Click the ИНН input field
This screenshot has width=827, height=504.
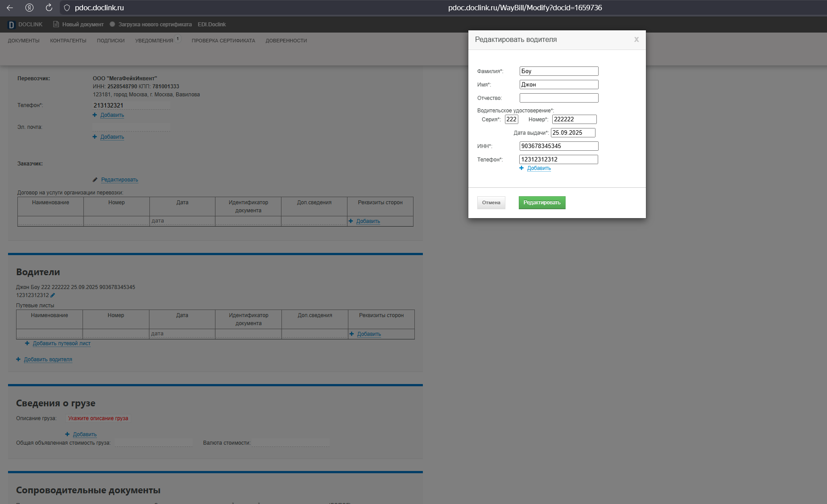click(x=559, y=146)
